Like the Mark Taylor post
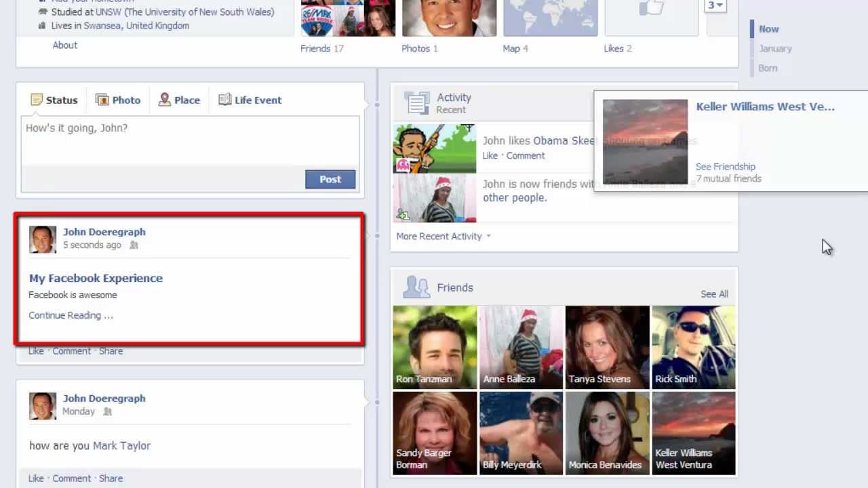Viewport: 868px width, 488px height. [36, 479]
